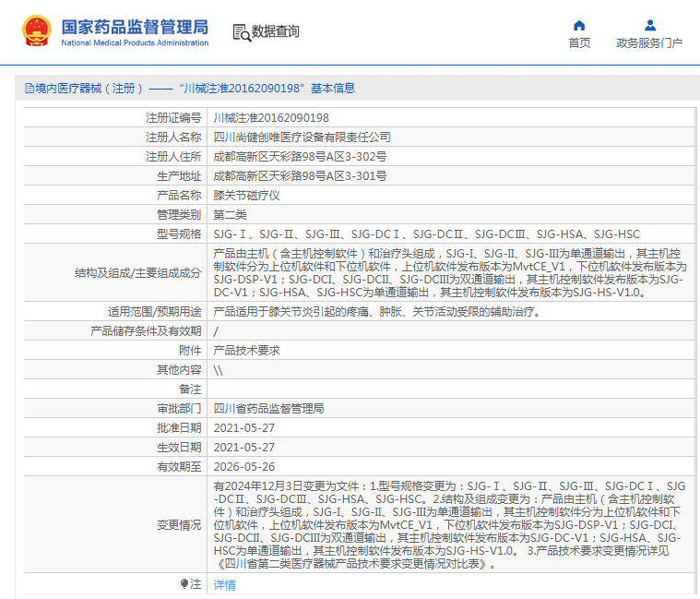Click the 型号规格 label
Viewport: 700px width, 599px height.
[x=179, y=234]
